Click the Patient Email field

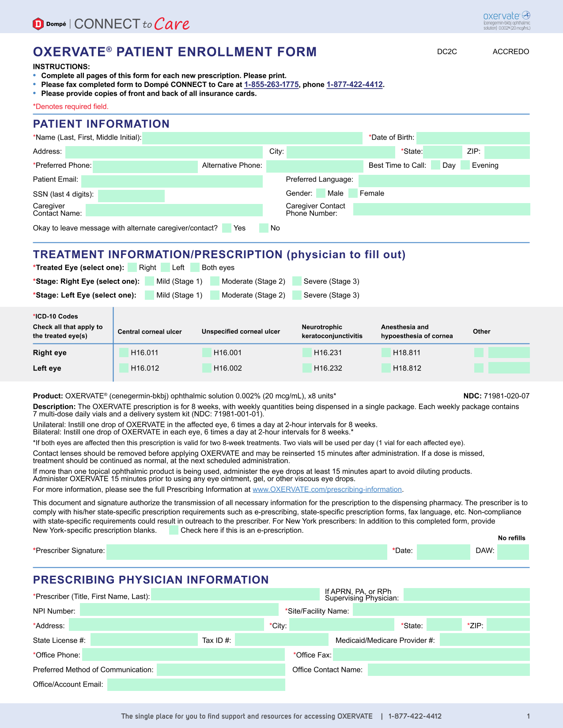click(x=172, y=181)
